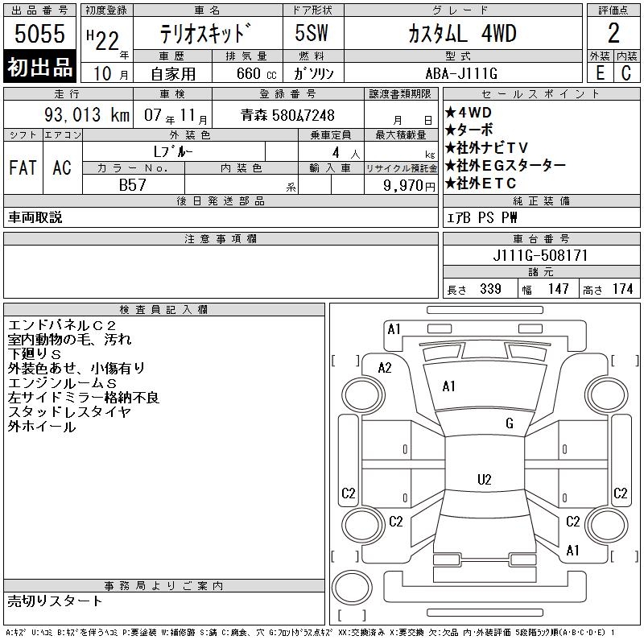Click the inspection expiry 07年11月
644x644 pixels.
[175, 115]
